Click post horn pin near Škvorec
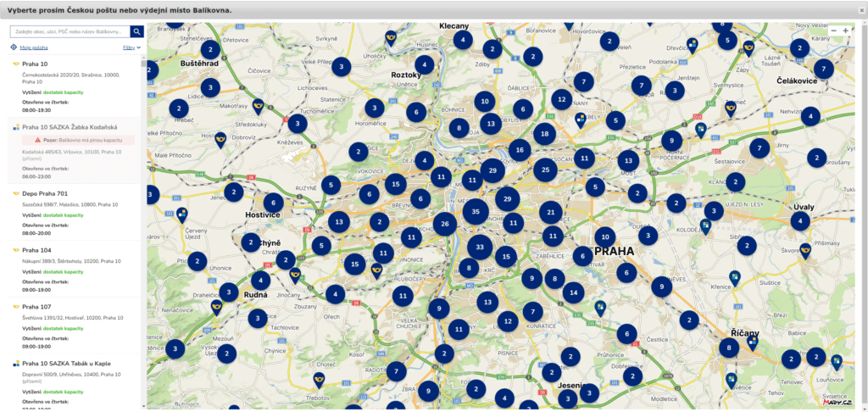This screenshot has width=868, height=412. tap(805, 251)
